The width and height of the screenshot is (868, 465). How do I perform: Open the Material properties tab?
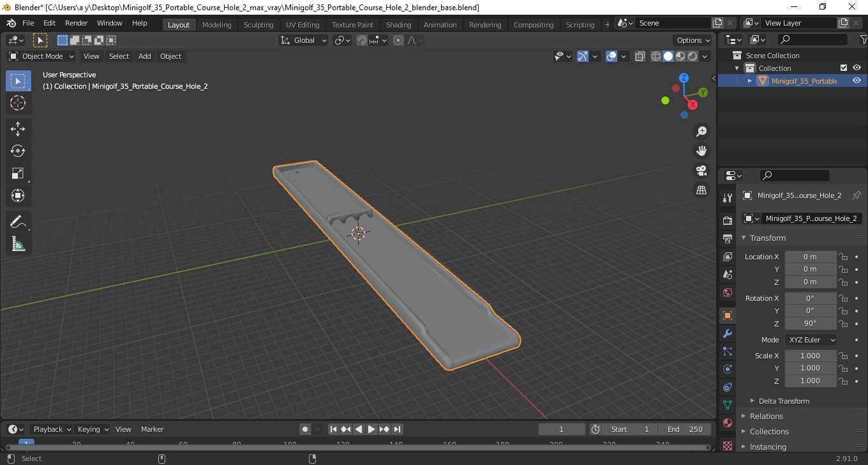pyautogui.click(x=727, y=423)
